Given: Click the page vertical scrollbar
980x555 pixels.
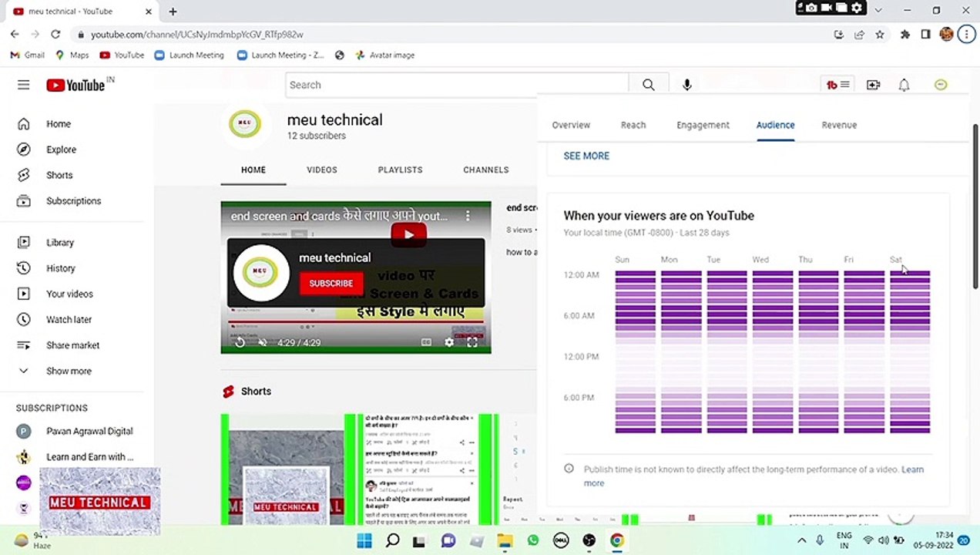Looking at the screenshot, I should (975, 207).
